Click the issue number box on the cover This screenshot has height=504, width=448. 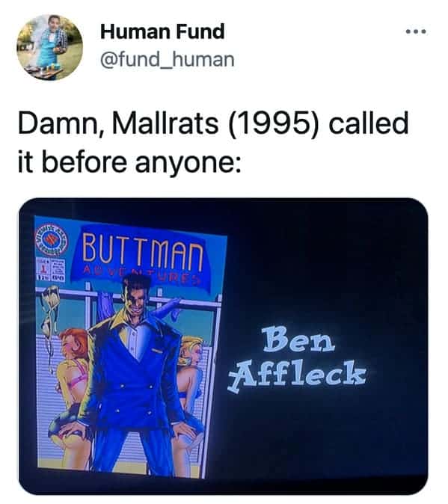50,270
